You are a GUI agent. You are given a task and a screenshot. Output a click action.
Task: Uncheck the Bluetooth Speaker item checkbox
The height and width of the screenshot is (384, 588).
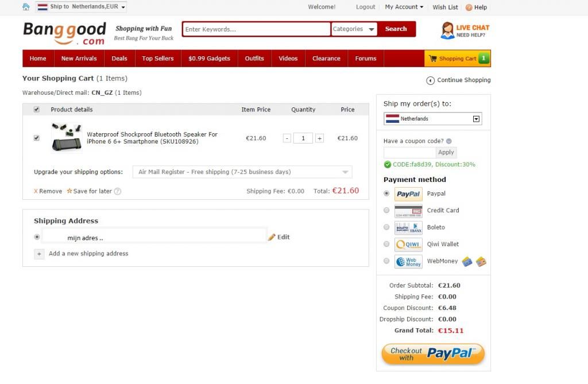pyautogui.click(x=36, y=138)
